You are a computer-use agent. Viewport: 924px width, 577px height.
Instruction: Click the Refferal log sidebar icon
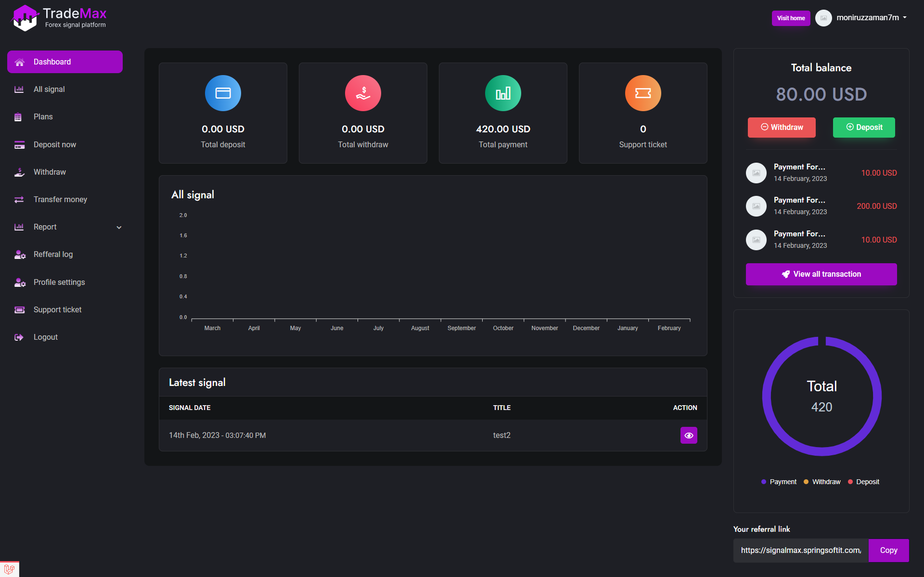(x=19, y=255)
